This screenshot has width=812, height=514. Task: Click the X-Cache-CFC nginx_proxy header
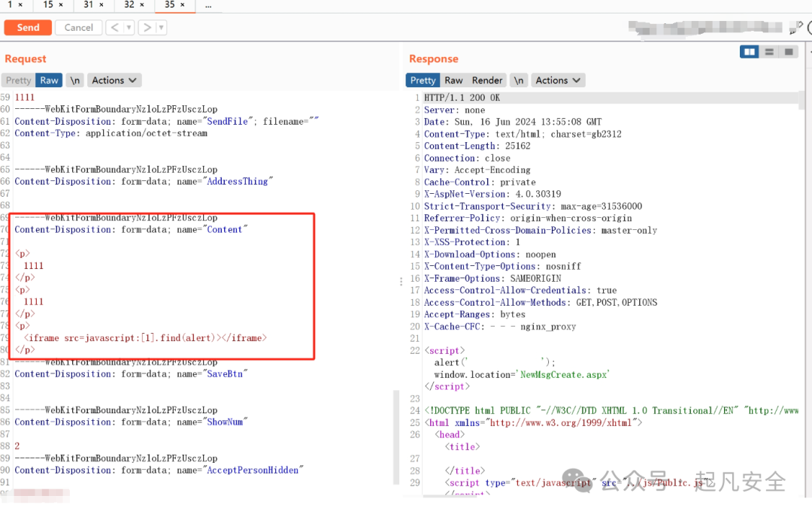click(500, 326)
